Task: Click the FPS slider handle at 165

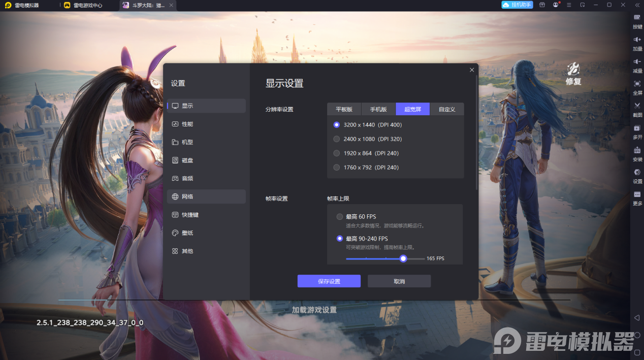Action: [x=403, y=258]
